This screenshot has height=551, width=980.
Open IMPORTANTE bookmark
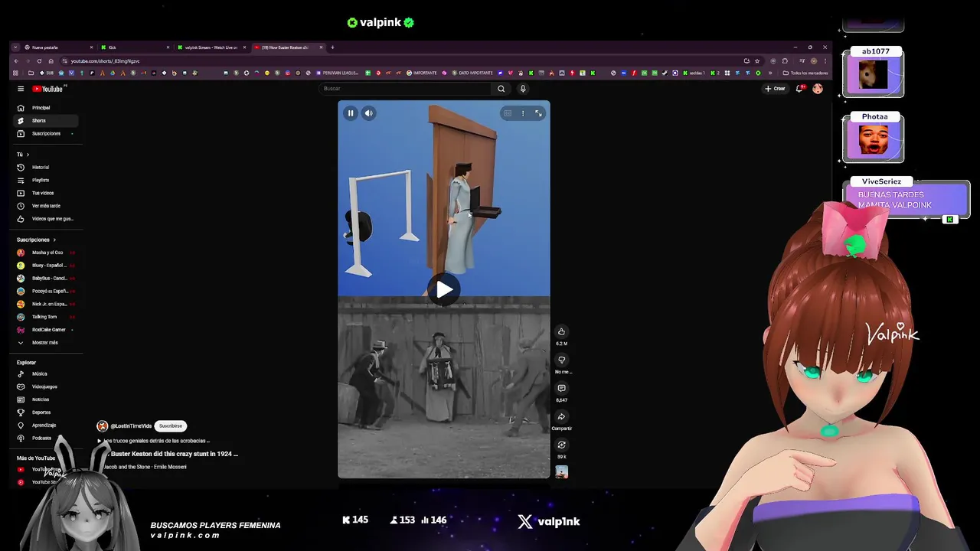(x=422, y=73)
